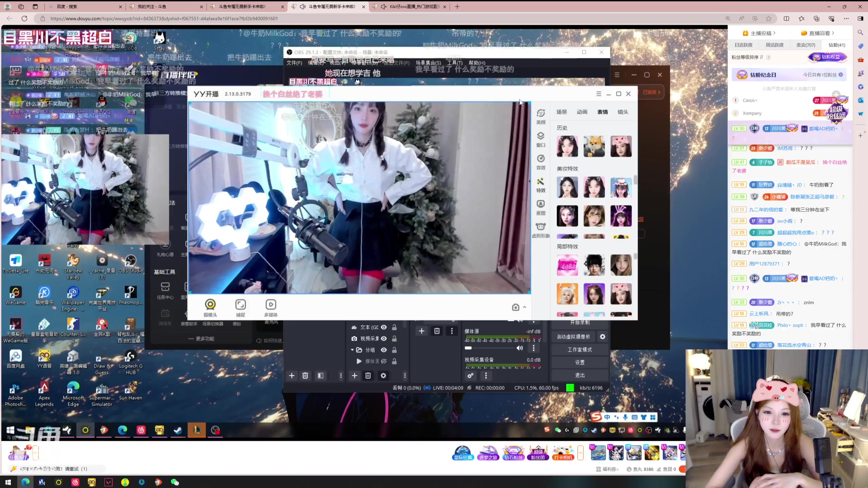Open the 文件(F) menu in OBS
868x488 pixels.
[294, 63]
